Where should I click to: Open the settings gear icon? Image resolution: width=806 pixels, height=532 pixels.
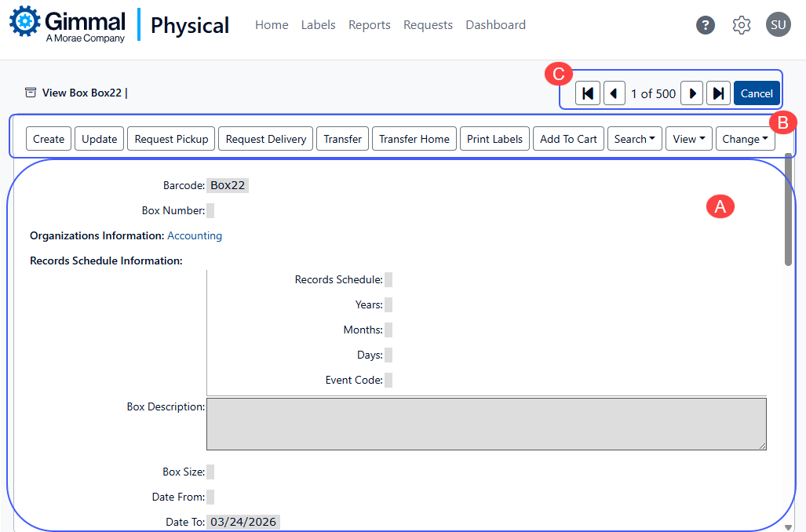point(741,25)
